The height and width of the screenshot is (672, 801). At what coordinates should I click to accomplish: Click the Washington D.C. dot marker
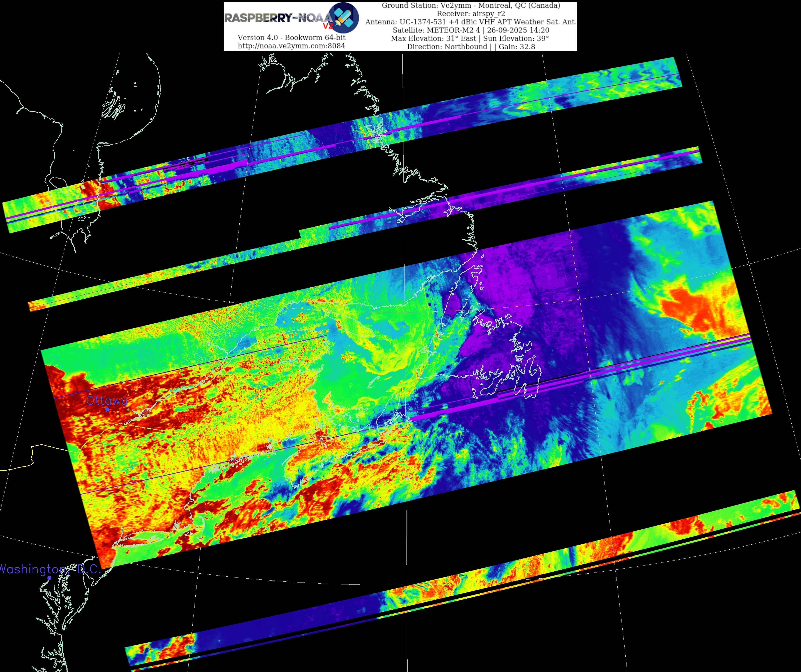[49, 578]
